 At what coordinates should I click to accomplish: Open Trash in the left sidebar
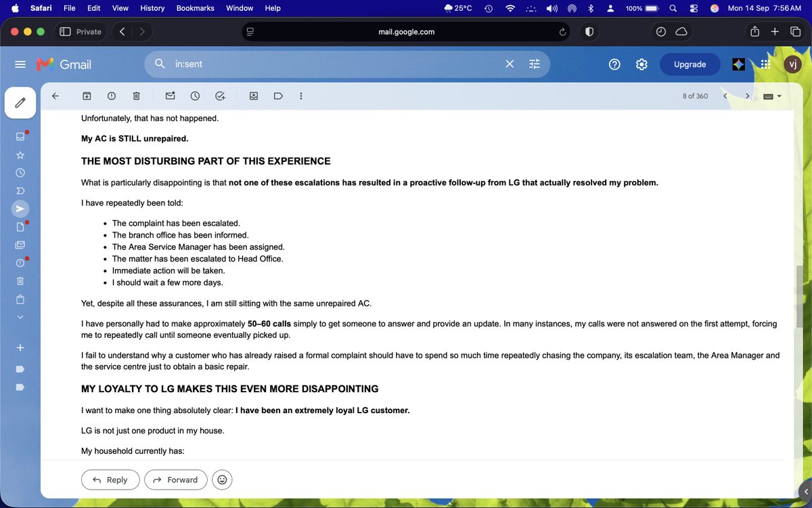click(x=20, y=280)
